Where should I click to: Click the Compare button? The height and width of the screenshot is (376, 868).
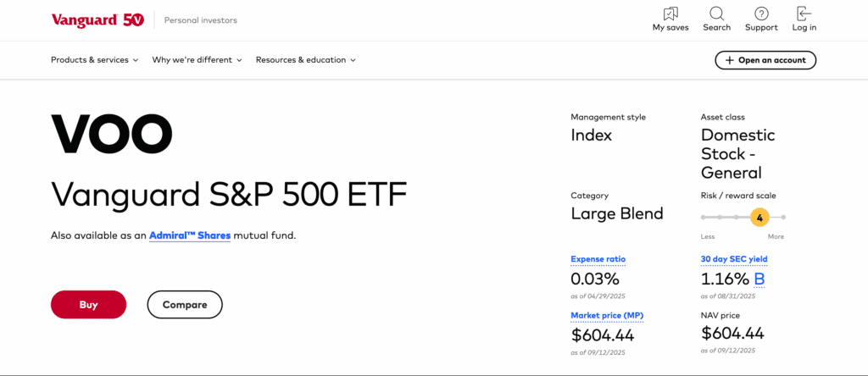point(185,304)
